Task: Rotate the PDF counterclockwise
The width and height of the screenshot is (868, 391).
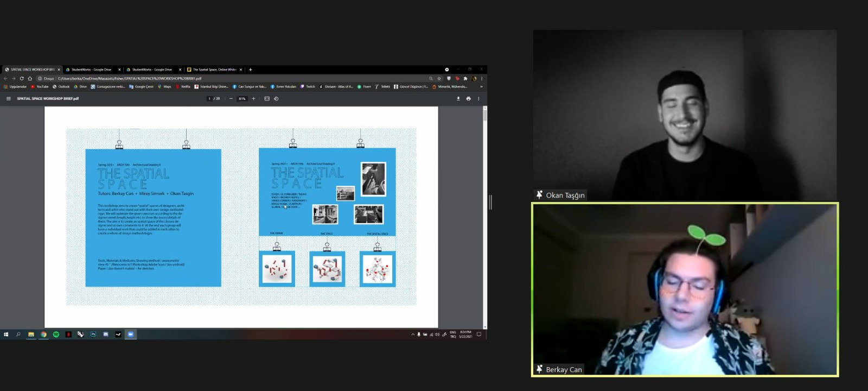Action: [276, 99]
